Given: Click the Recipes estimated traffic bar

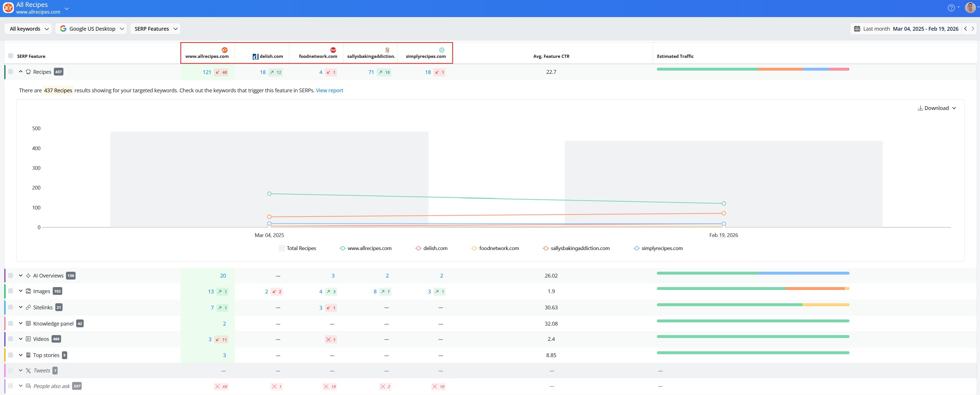Looking at the screenshot, I should [x=753, y=69].
